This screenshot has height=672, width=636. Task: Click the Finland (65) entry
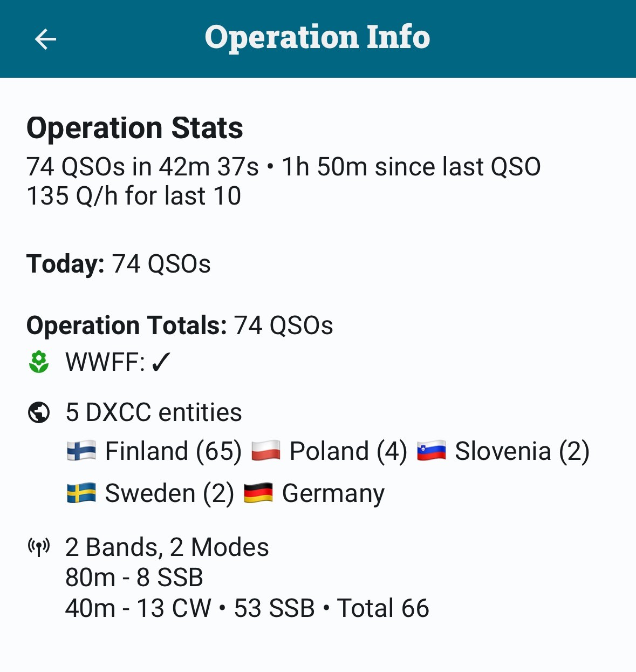tap(173, 451)
